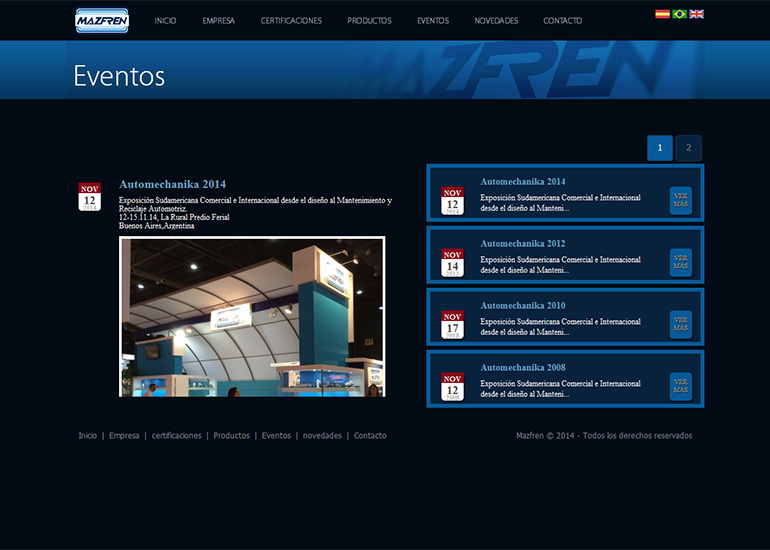Click the Mazfren logo in the header
The height and width of the screenshot is (550, 770).
pyautogui.click(x=102, y=21)
